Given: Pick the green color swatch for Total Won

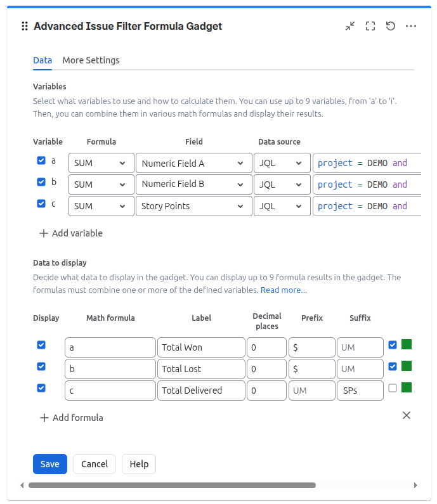Looking at the screenshot, I should point(407,345).
